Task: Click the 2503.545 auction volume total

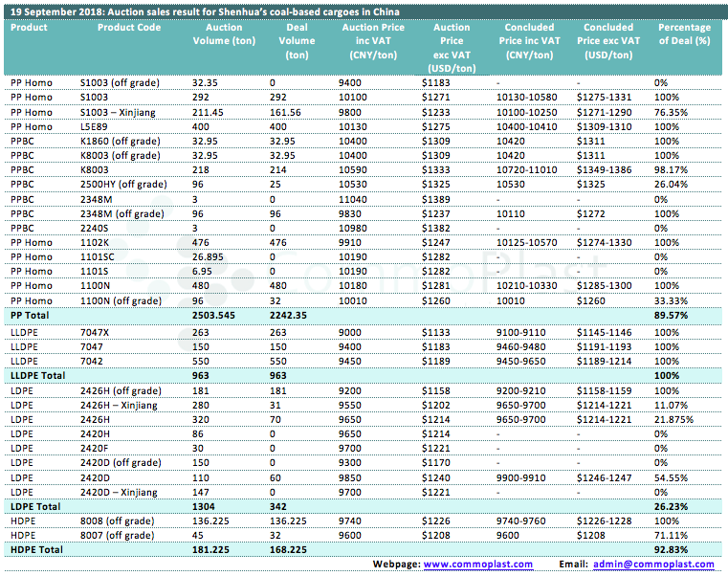Action: pyautogui.click(x=214, y=315)
